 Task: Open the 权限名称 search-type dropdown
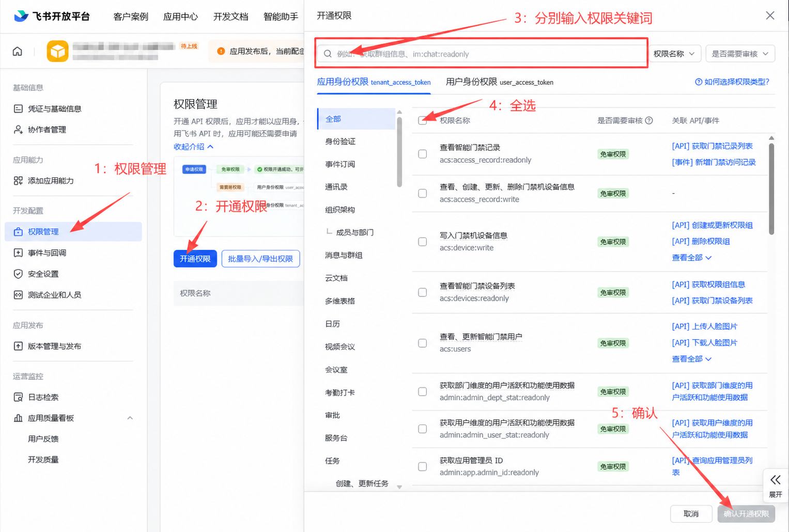coord(674,54)
